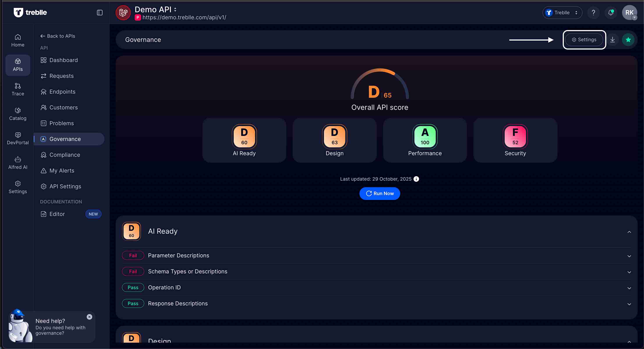
Task: Open workspace Settings from the left rail
Action: click(x=18, y=187)
